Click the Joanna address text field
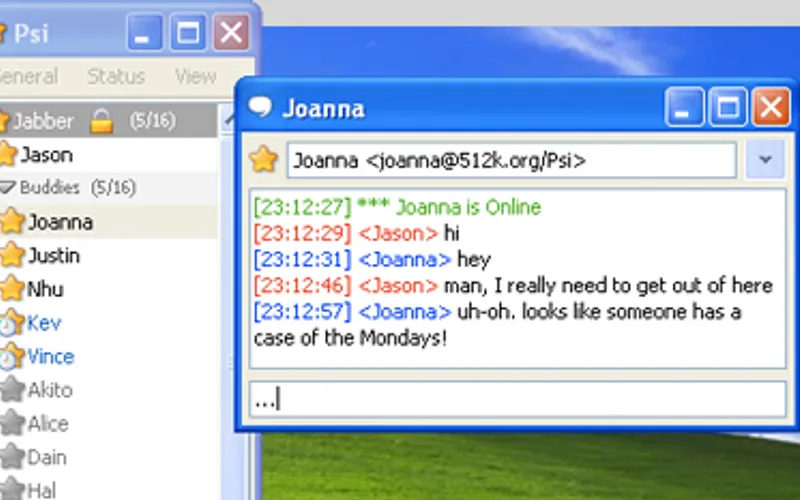 click(x=511, y=160)
